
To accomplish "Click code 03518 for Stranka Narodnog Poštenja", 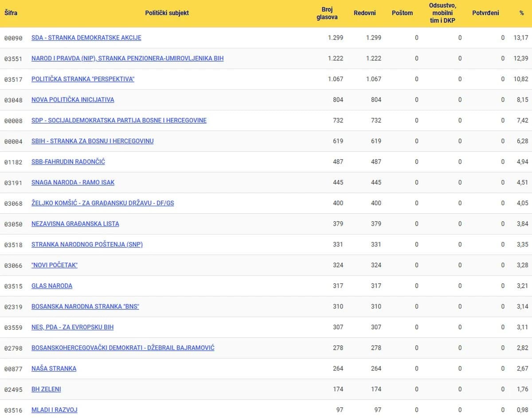I will click(x=13, y=245).
